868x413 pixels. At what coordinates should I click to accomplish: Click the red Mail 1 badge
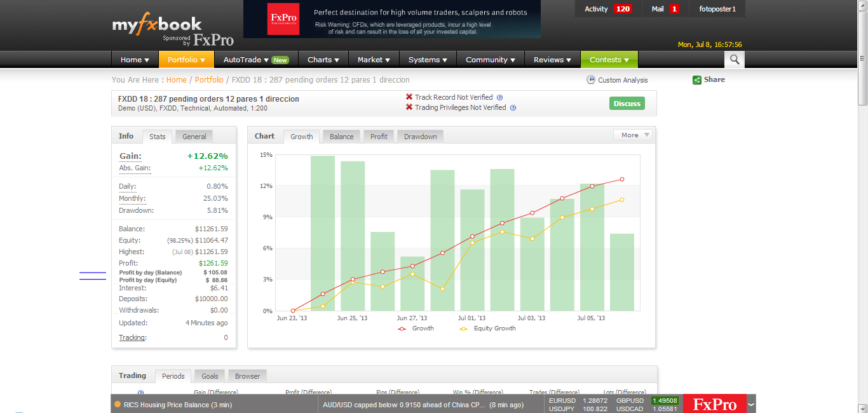tap(674, 9)
